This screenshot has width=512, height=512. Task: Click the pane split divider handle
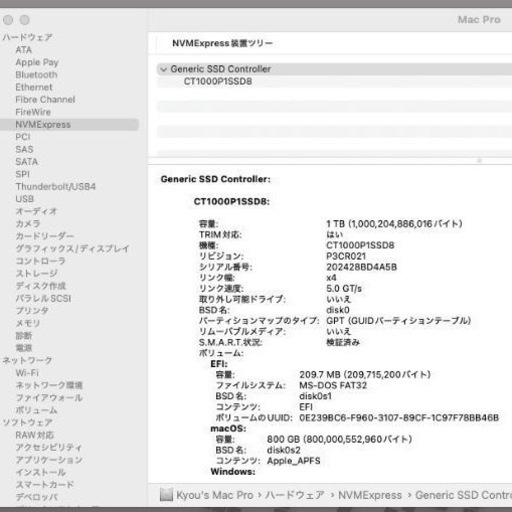tap(479, 161)
